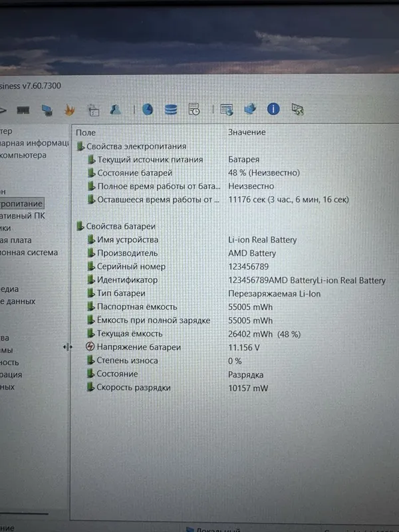
Task: Click the battery icon beside Свойства батареи
Action: pyautogui.click(x=80, y=226)
